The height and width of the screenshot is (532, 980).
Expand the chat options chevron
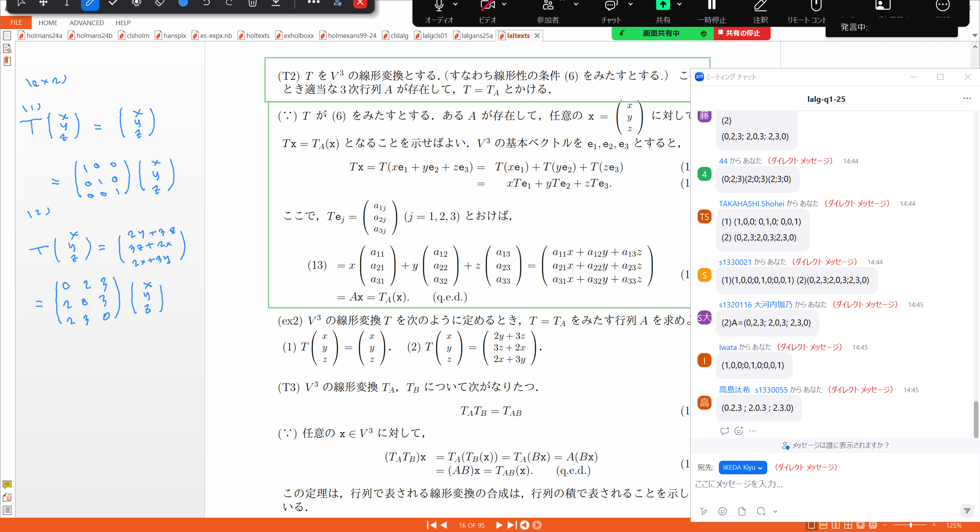(x=631, y=4)
